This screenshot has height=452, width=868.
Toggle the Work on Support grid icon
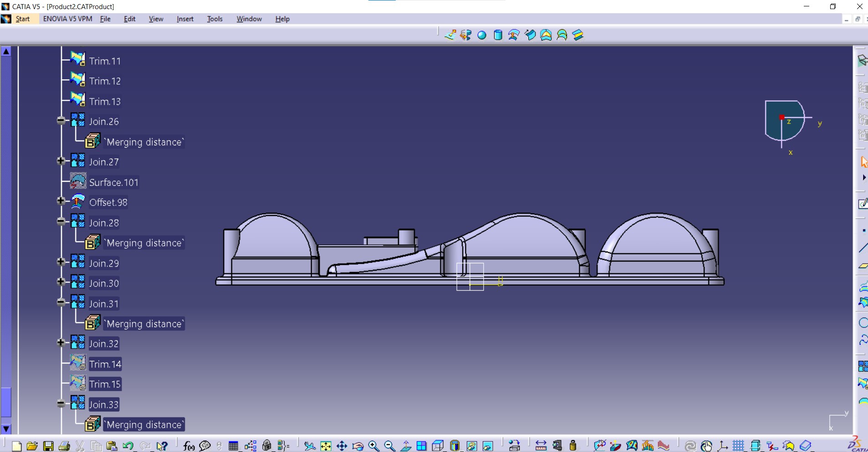pyautogui.click(x=739, y=446)
